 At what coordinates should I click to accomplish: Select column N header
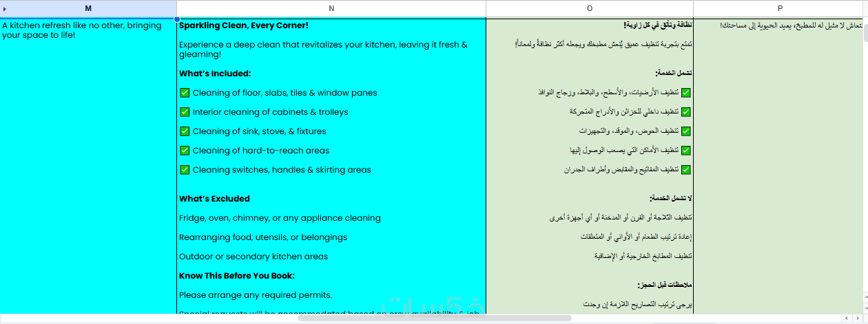point(331,8)
